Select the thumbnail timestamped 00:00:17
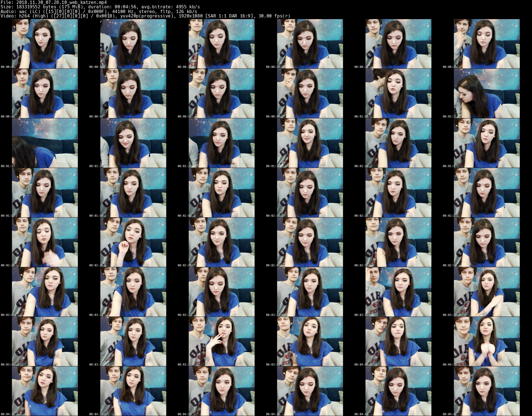The height and width of the screenshot is (416, 532). click(x=221, y=44)
